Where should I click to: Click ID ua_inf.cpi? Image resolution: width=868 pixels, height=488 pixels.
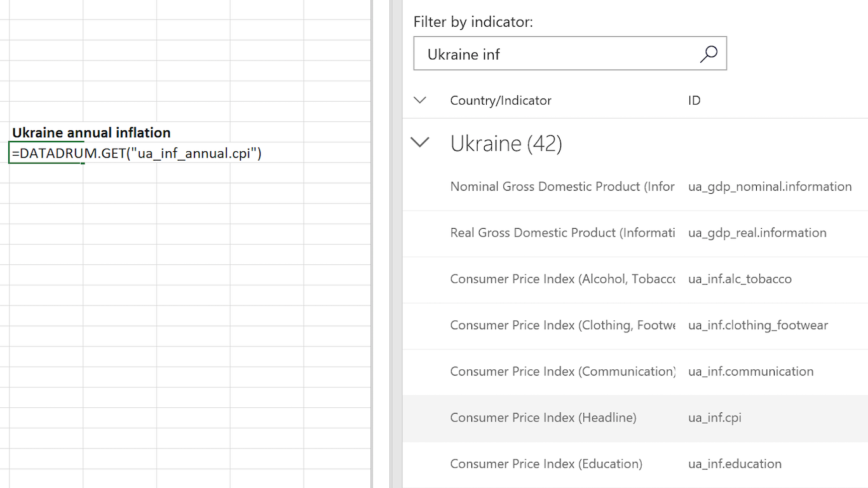coord(715,418)
